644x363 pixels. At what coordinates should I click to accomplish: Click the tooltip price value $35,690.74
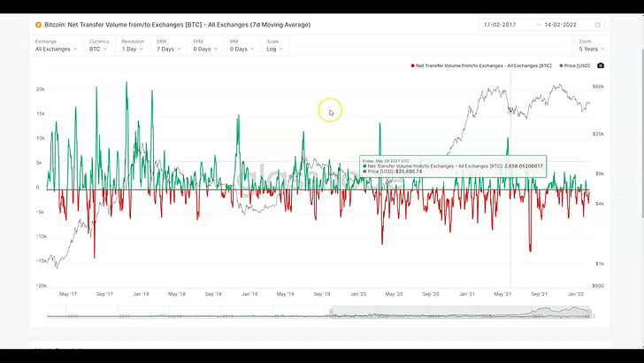click(409, 172)
